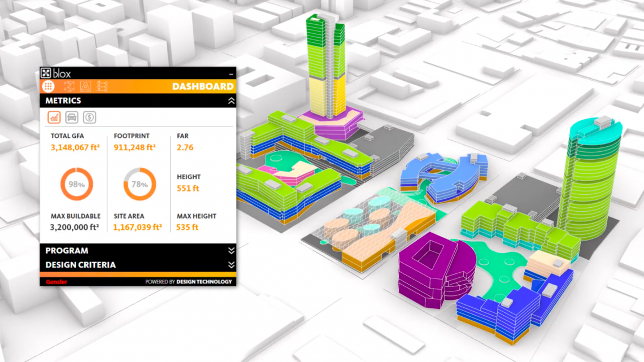Click the annotation 'A' icon in the toolbar

[86, 86]
